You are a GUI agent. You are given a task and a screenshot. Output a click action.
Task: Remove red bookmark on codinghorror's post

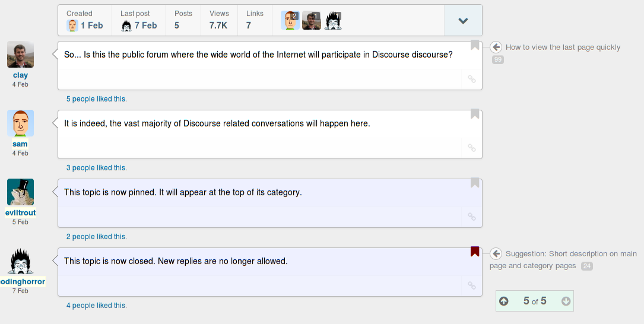tap(475, 252)
